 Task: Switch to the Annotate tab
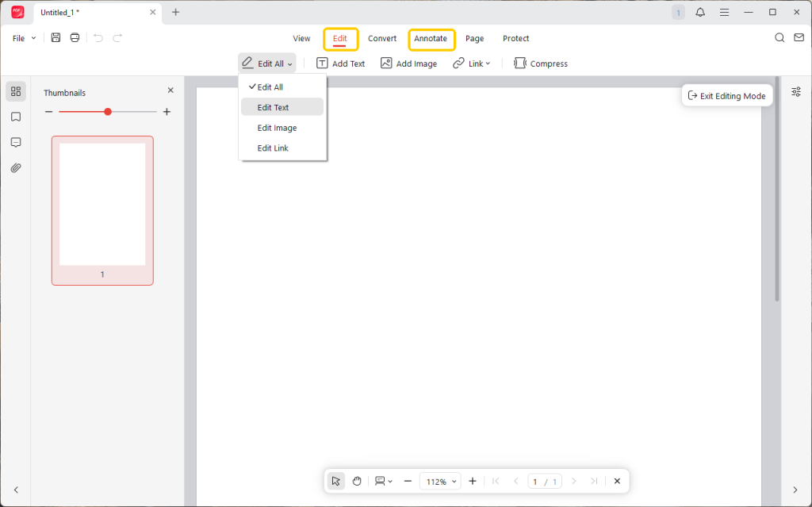[431, 38]
